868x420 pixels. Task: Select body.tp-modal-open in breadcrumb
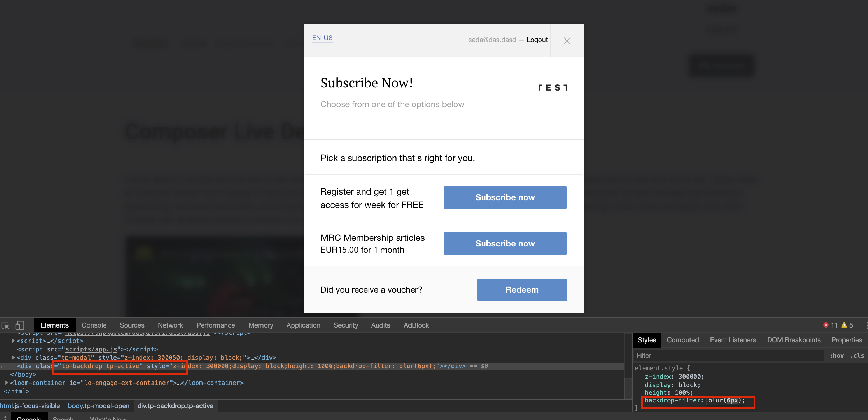click(98, 406)
